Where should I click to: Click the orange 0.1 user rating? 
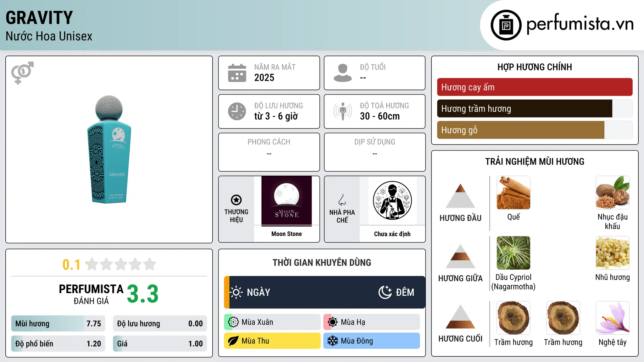pyautogui.click(x=71, y=265)
